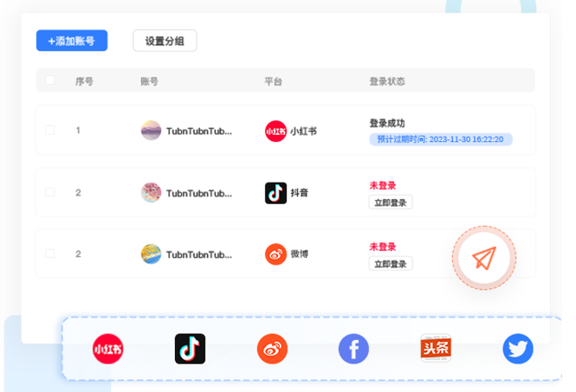
Task: Click the 抖音 platform icon in the table
Action: pyautogui.click(x=275, y=193)
